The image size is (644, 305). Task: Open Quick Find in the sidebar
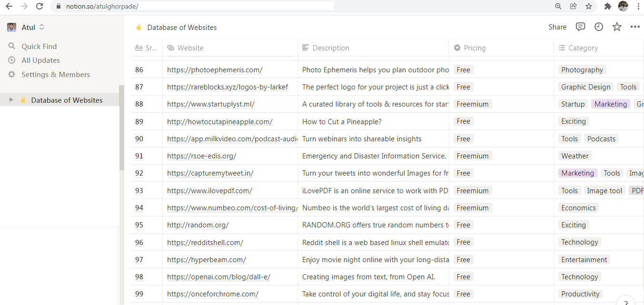tap(39, 46)
